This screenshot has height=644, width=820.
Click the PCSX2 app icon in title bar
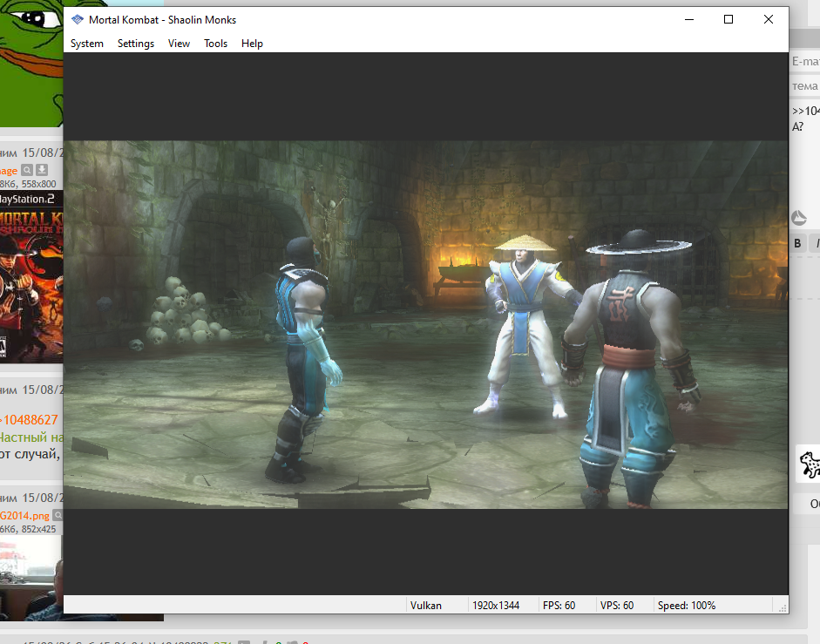[x=78, y=20]
